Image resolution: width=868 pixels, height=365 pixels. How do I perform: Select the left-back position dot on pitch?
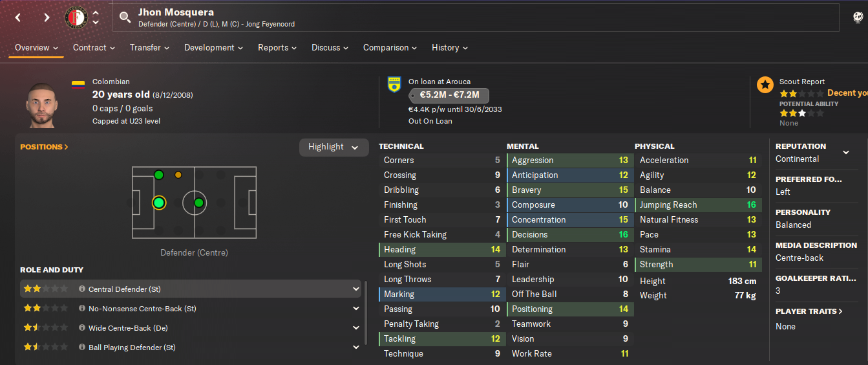(x=159, y=175)
